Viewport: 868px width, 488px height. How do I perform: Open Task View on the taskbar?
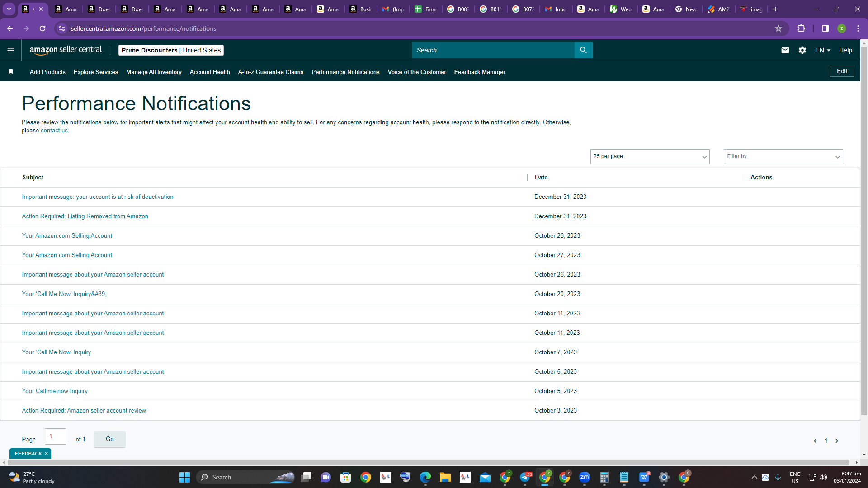[306, 477]
